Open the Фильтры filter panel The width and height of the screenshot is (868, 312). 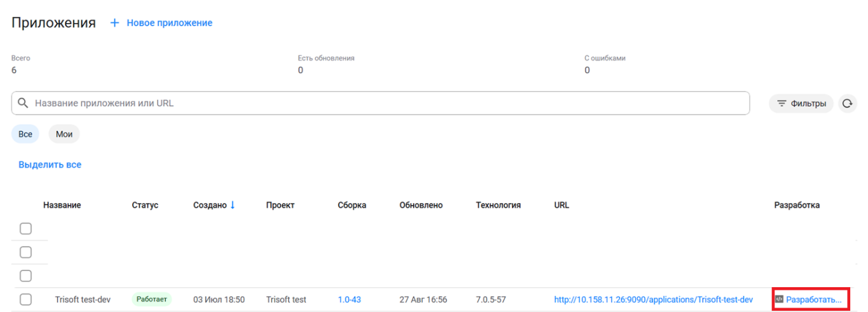click(801, 103)
